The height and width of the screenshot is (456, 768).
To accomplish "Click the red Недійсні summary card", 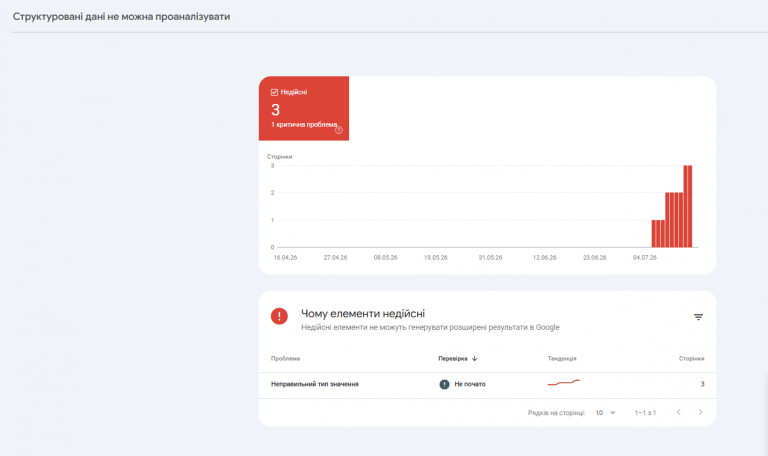I will pyautogui.click(x=304, y=108).
